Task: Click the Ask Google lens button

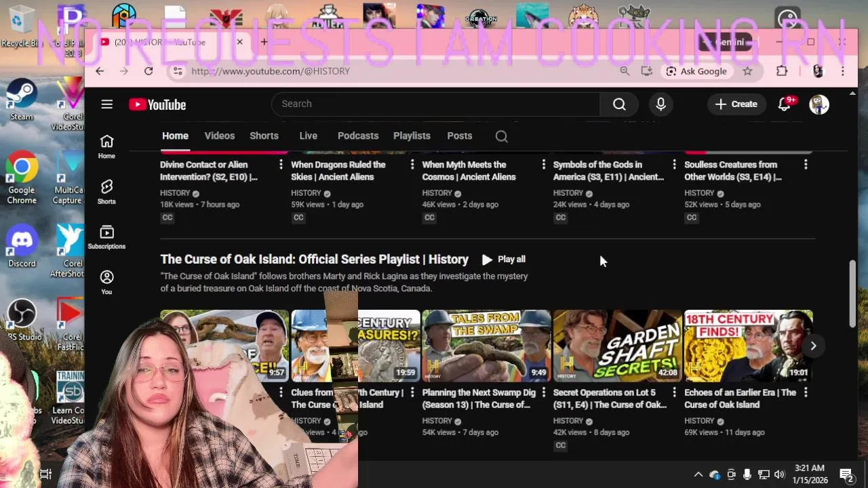Action: pyautogui.click(x=696, y=71)
